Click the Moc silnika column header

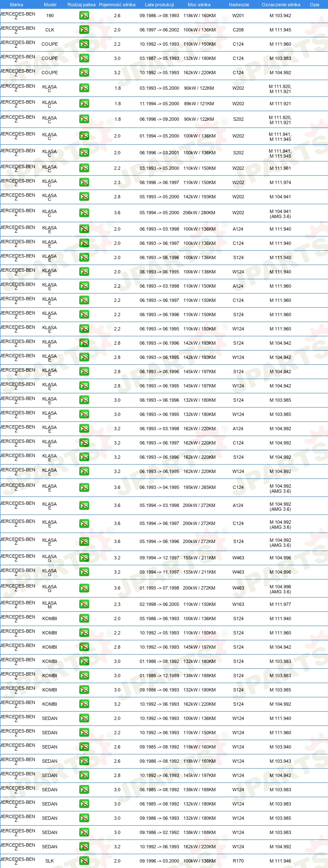pyautogui.click(x=199, y=5)
